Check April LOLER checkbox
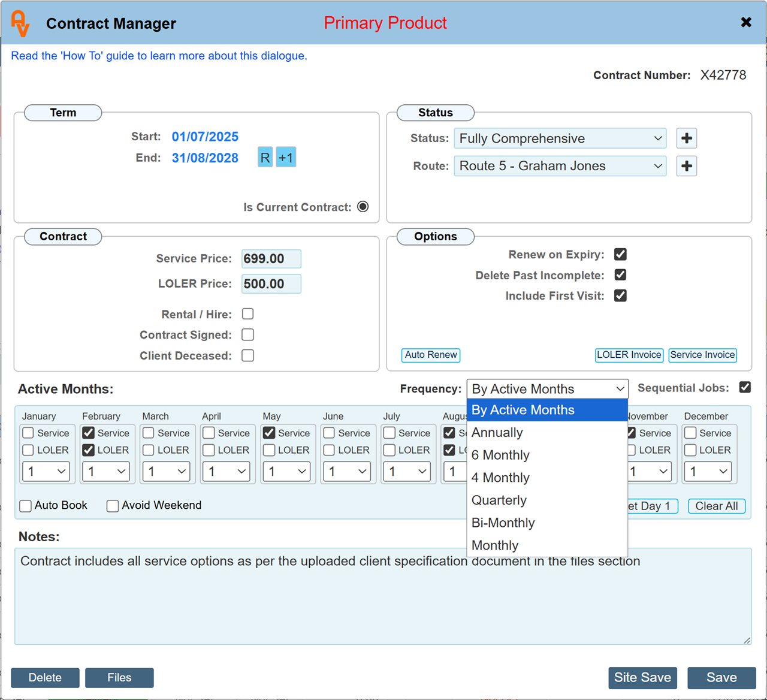The width and height of the screenshot is (767, 700). coord(209,450)
